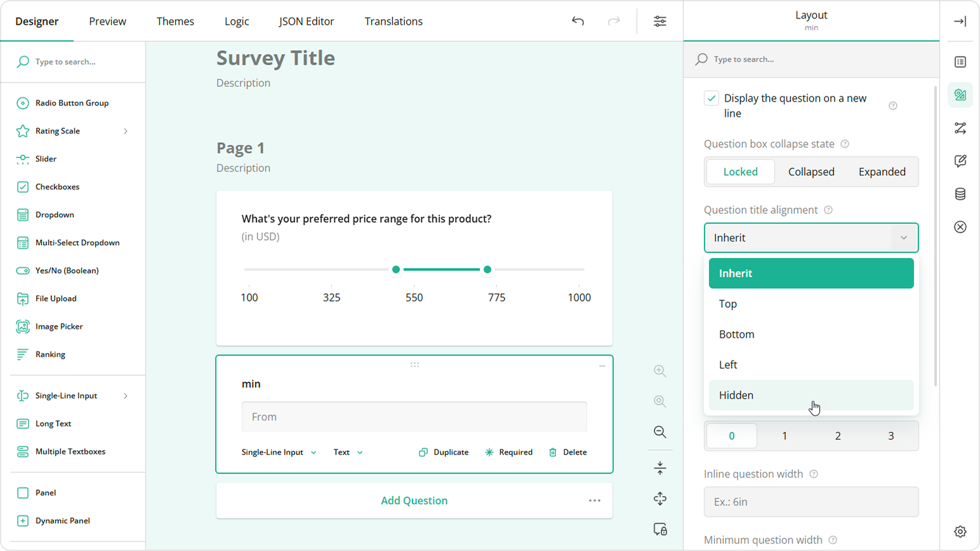Uncheck Display the question on a new line

coord(712,98)
